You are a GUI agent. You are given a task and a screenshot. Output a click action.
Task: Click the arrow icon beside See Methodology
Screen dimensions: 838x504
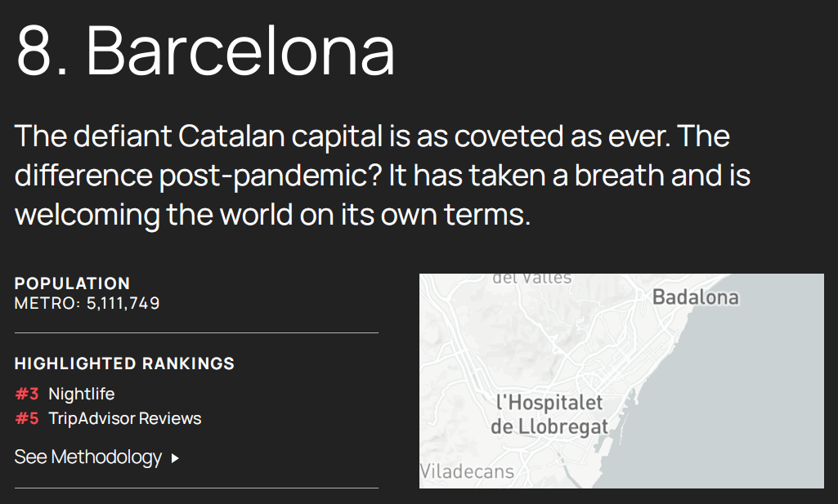[175, 458]
